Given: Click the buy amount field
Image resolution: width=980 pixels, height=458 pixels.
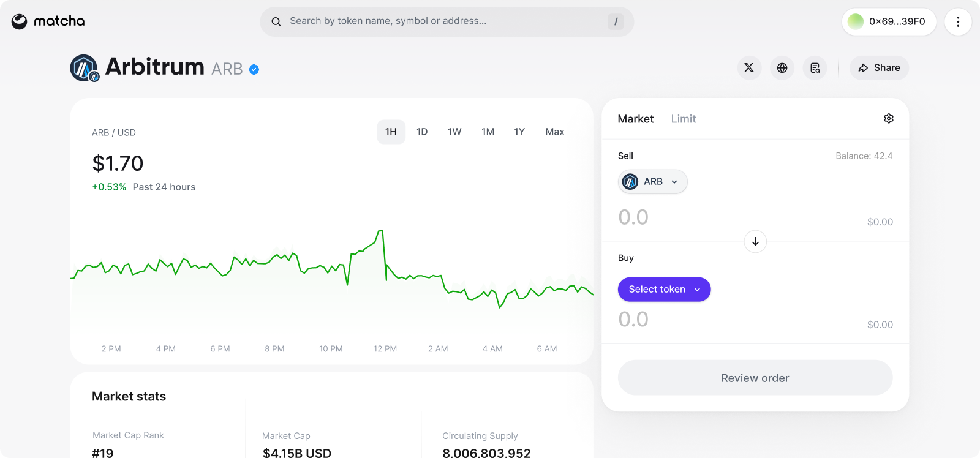Looking at the screenshot, I should [x=633, y=320].
